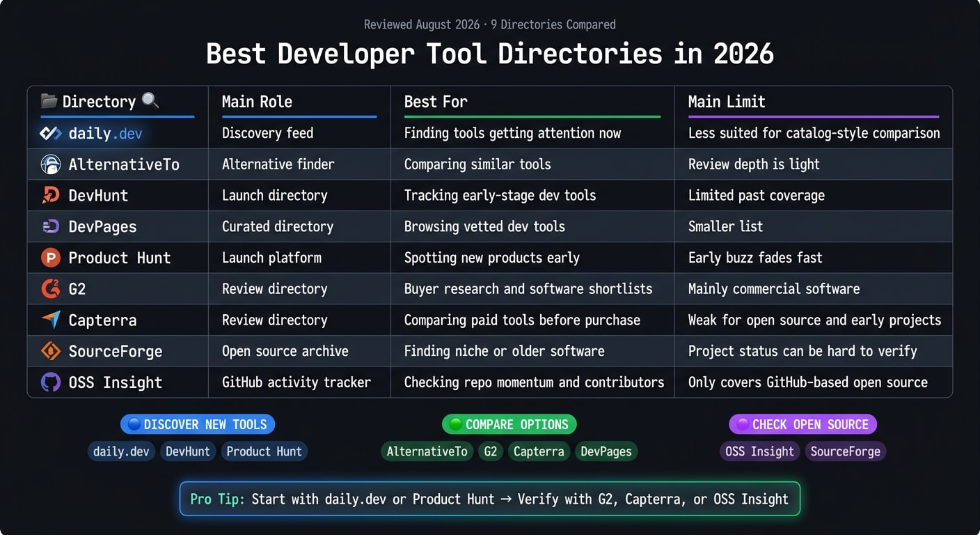Click the Product Hunt logo icon
This screenshot has height=535, width=980.
(x=51, y=258)
